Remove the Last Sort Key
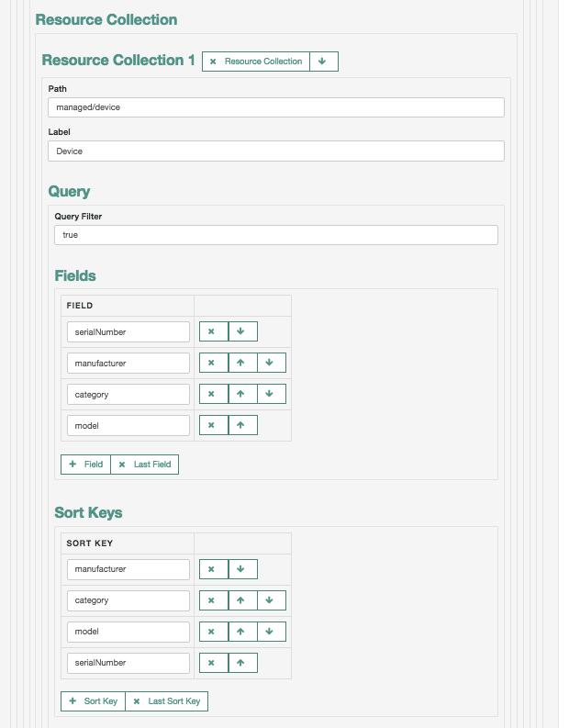 (166, 701)
